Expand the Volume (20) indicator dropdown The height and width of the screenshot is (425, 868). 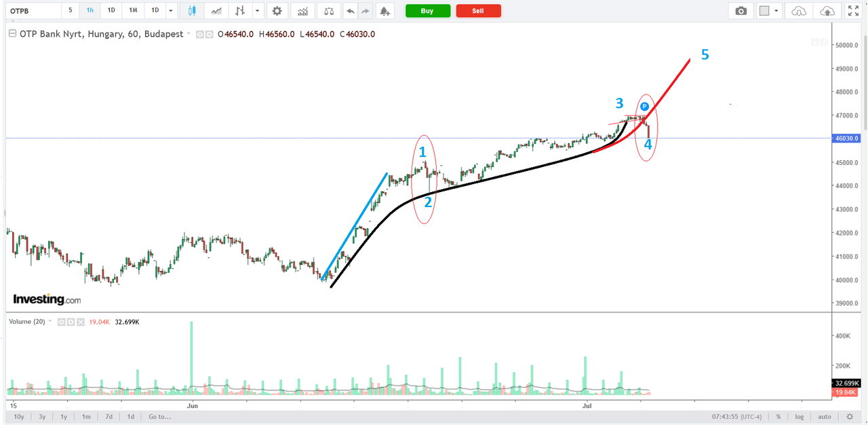pyautogui.click(x=50, y=322)
